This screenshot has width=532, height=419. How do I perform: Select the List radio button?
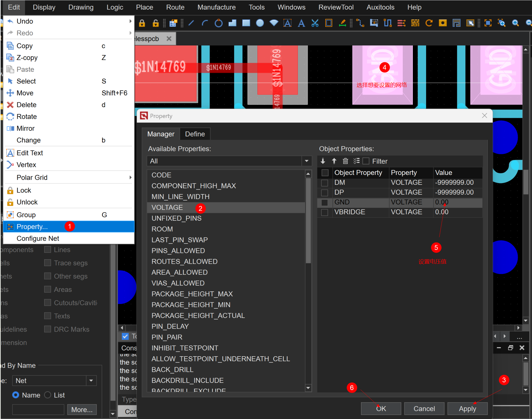click(48, 395)
